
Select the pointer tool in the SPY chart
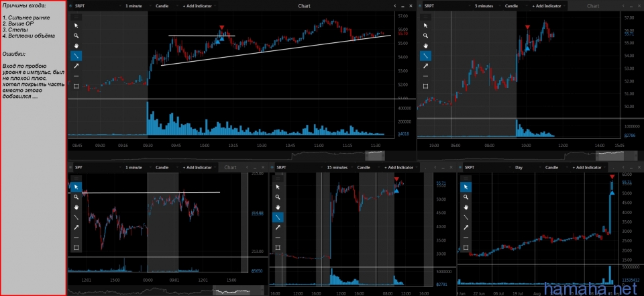76,187
